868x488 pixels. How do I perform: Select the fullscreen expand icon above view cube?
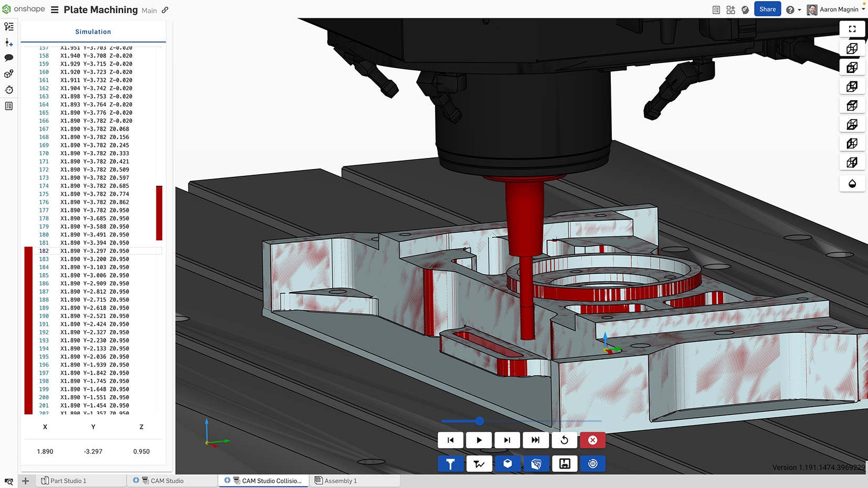click(852, 29)
